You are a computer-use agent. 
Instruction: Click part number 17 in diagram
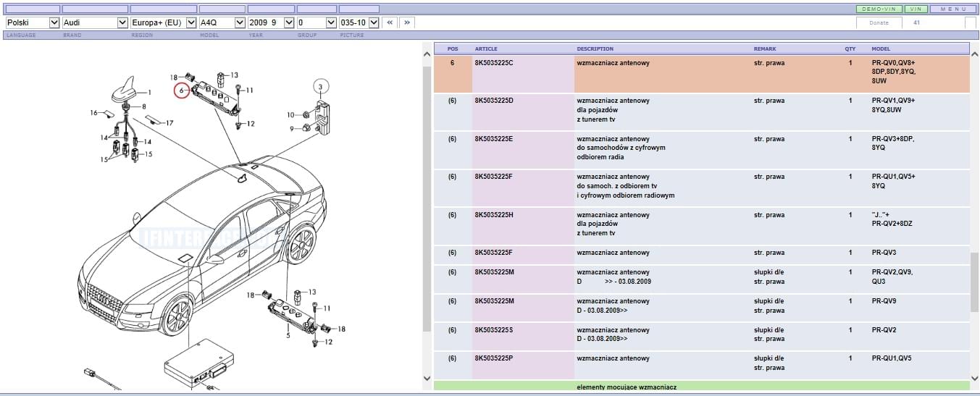(169, 123)
